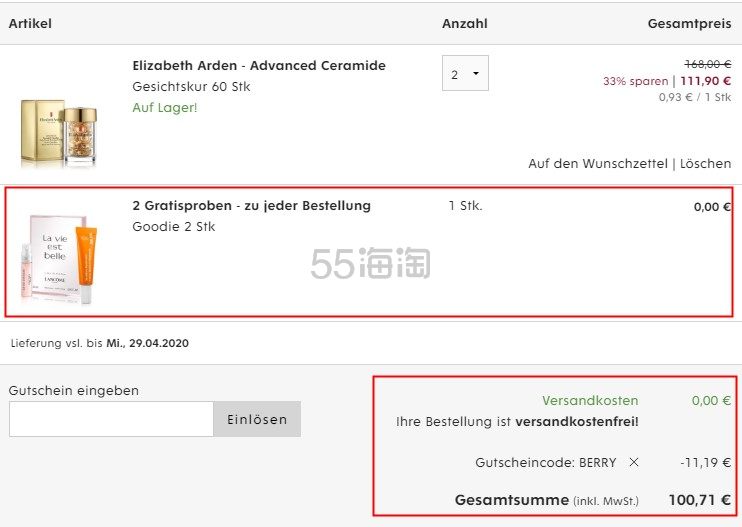The image size is (742, 527).
Task: Click the 33% sparen discount label
Action: click(636, 81)
